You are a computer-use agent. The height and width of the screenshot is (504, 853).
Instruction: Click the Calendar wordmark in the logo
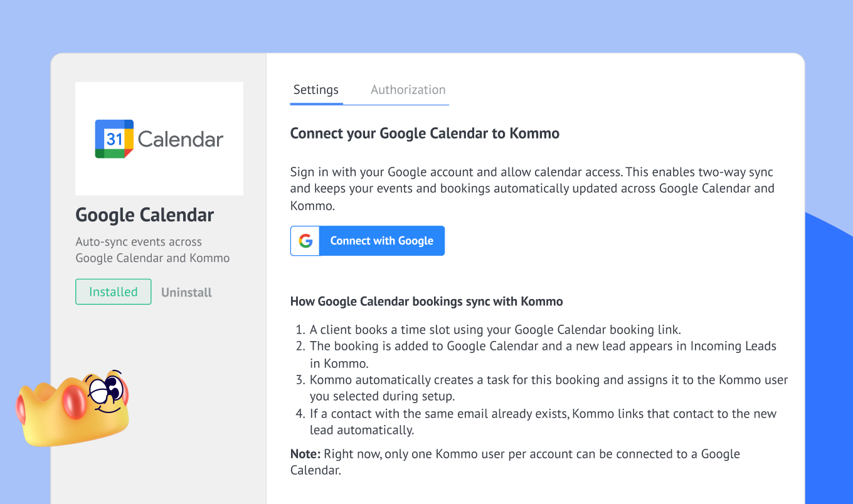click(x=181, y=139)
